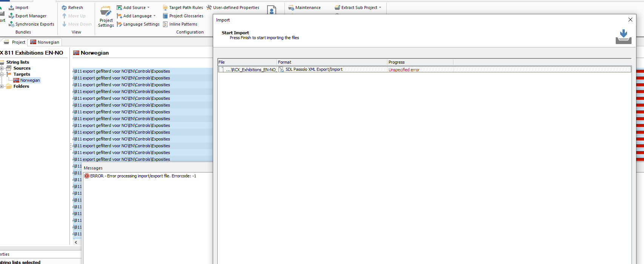Sort by Progress column header
Screen dimensions: 644x264
click(x=420, y=62)
